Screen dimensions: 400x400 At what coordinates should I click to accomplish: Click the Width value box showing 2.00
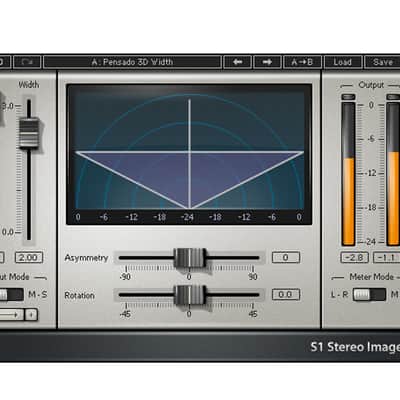click(29, 257)
